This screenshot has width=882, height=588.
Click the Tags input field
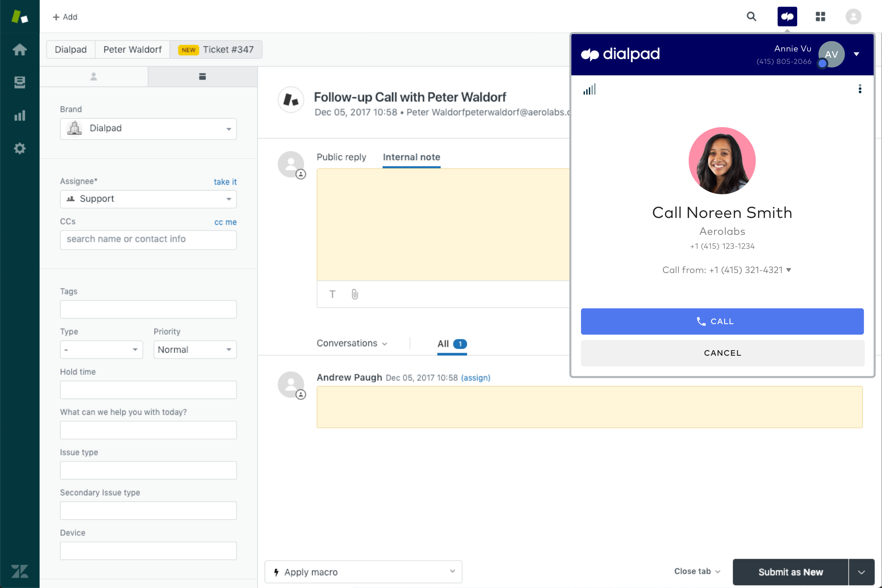(148, 309)
